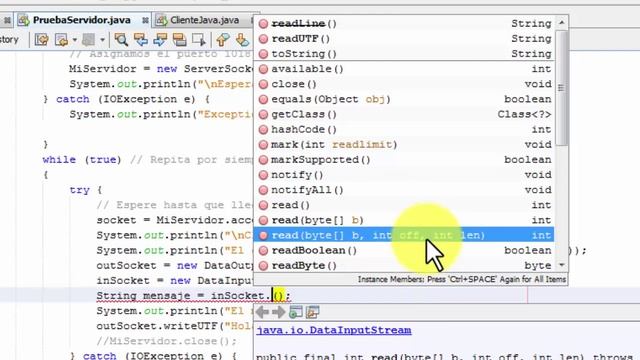Select toString() completion item
Viewport: 640px width, 360px height.
click(404, 54)
